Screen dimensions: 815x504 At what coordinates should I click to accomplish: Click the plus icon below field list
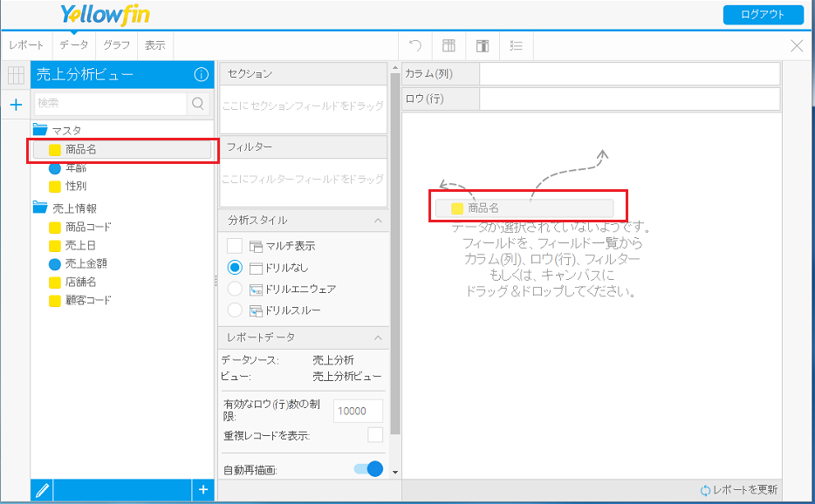click(x=202, y=491)
